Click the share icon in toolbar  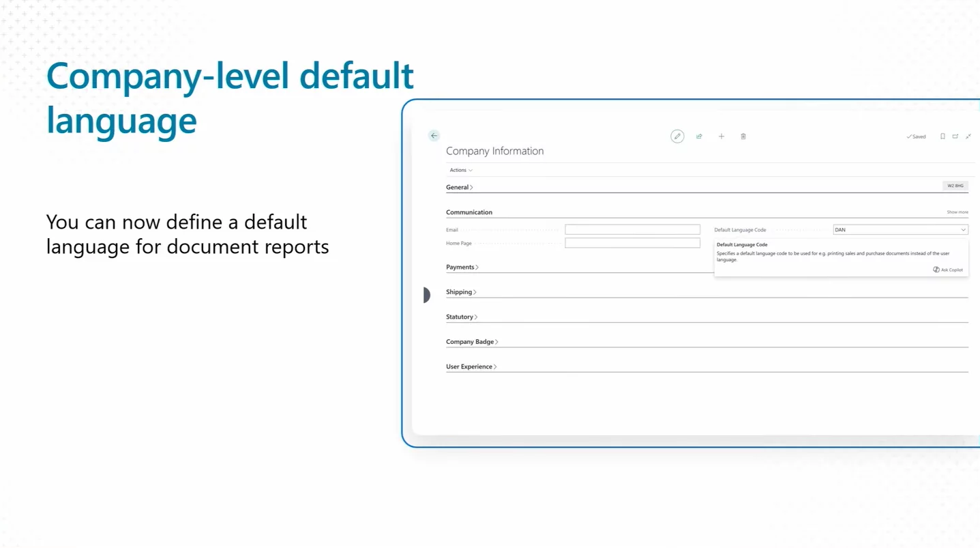[699, 136]
